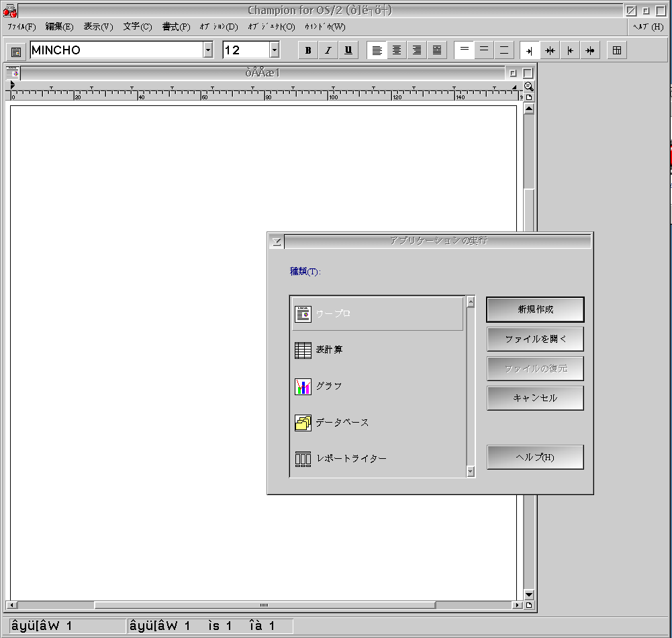Open the オプション(D) menu
The width and height of the screenshot is (672, 638).
point(219,27)
